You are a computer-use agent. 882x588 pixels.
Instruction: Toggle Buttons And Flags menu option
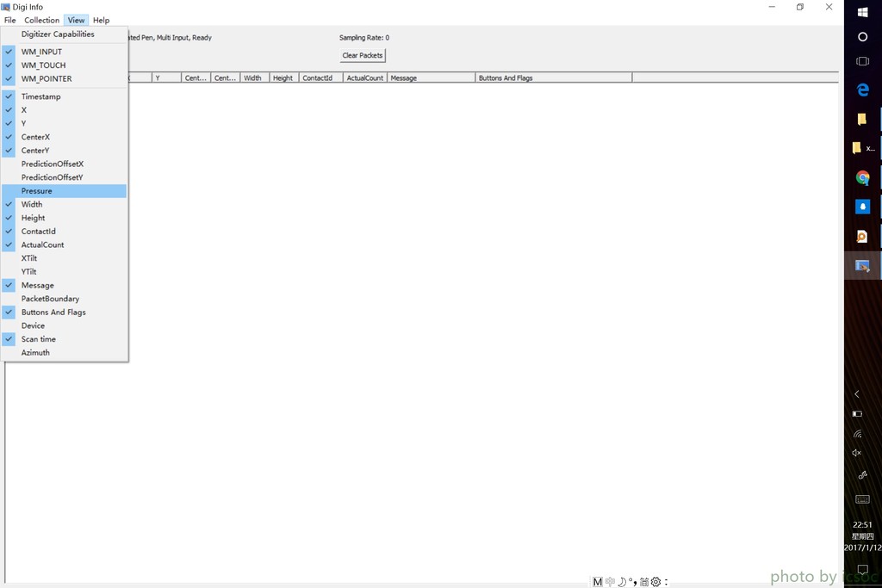point(64,313)
